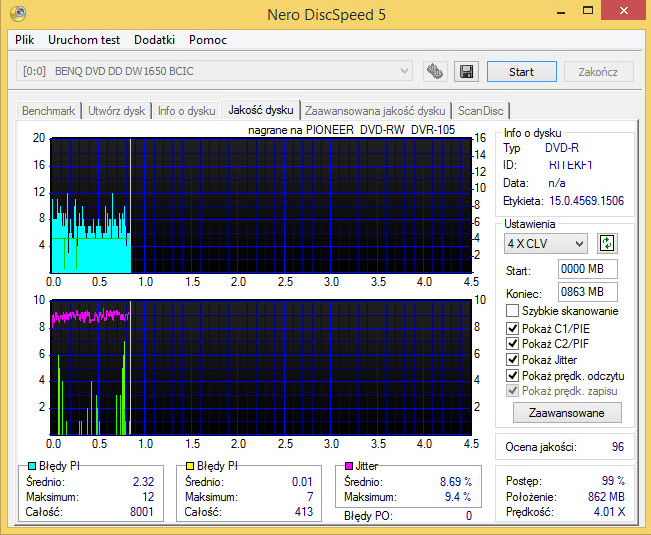Click the yellow Błędy PI legend swatch
The height and width of the screenshot is (535, 651).
coord(190,466)
